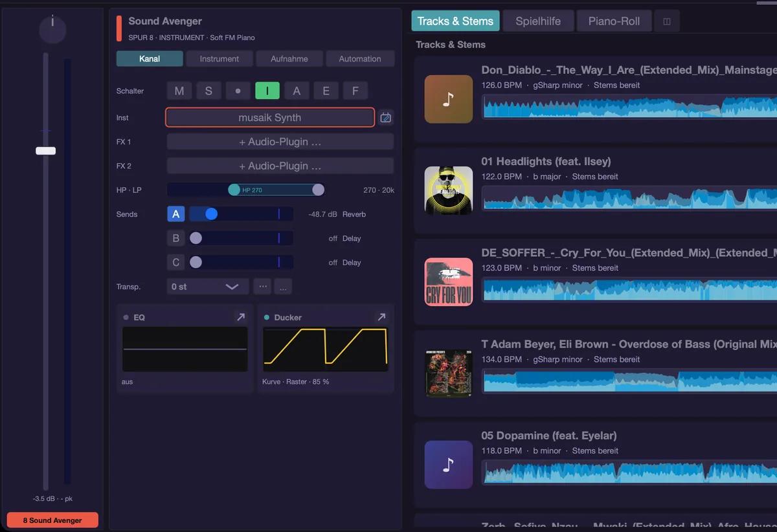
Task: Click the 8 Sound Avenger channel label button
Action: [x=52, y=520]
